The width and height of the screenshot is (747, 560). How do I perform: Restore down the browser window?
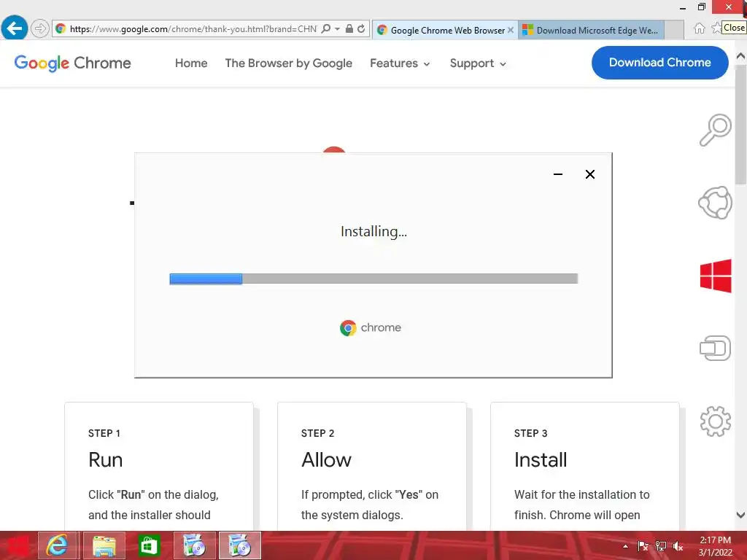click(x=701, y=7)
